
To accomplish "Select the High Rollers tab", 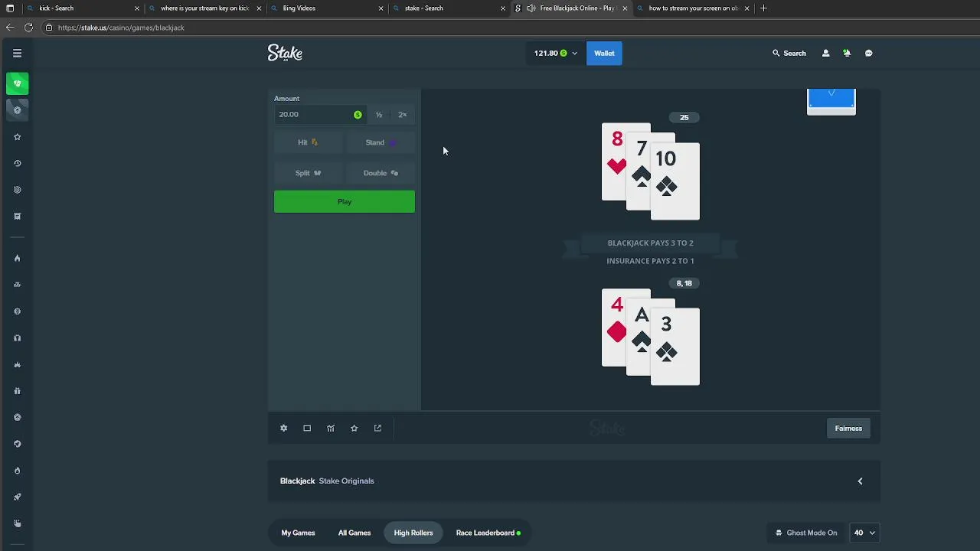I will 413,533.
